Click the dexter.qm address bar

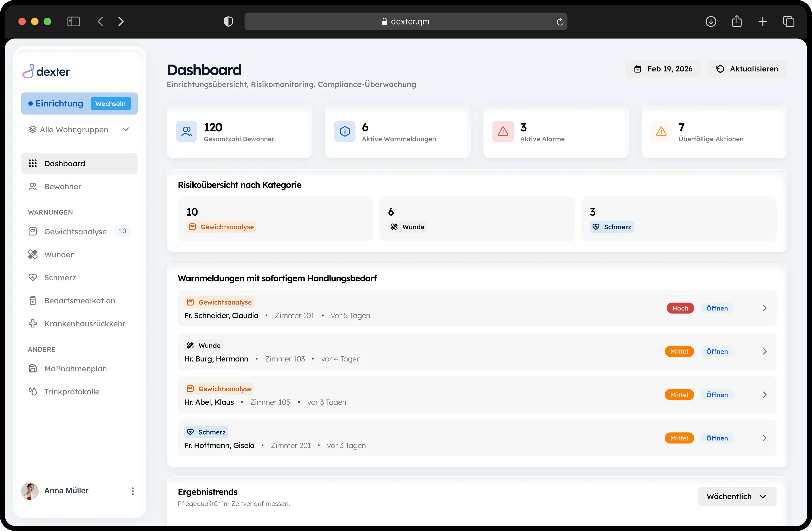point(406,21)
